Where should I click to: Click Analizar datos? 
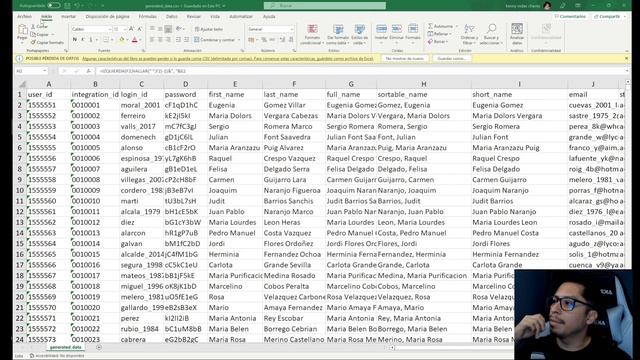tap(517, 34)
